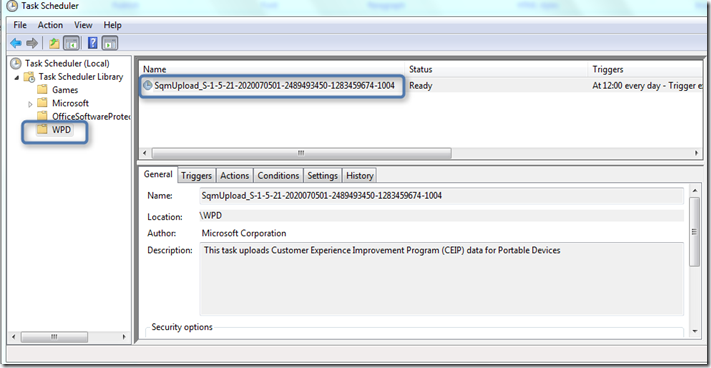Switch to the Triggers tab

[x=196, y=175]
